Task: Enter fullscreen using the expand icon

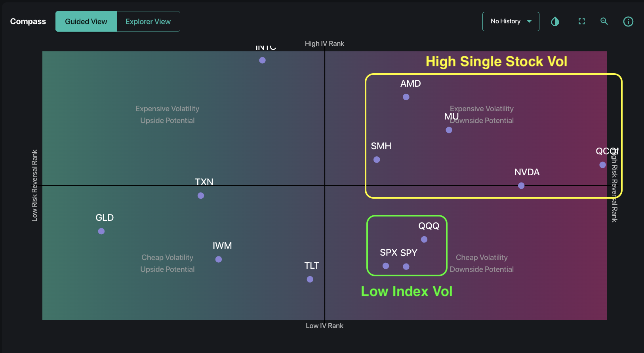Action: click(581, 21)
